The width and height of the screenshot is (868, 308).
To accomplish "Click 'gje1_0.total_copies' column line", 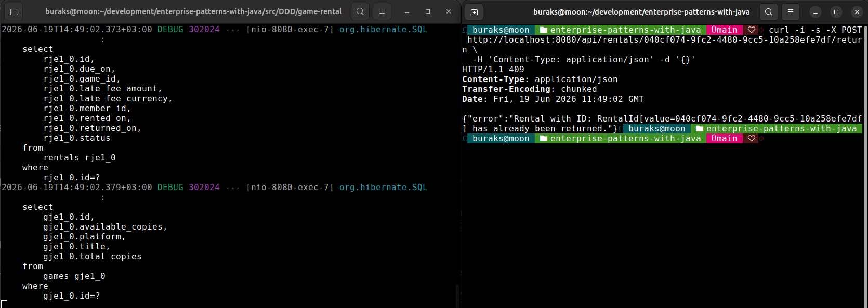I will coord(93,256).
